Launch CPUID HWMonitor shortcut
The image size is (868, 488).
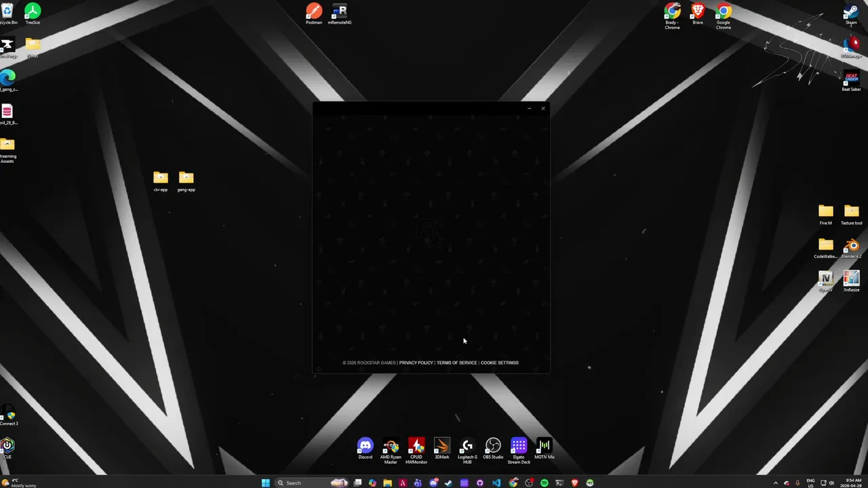[x=416, y=451]
